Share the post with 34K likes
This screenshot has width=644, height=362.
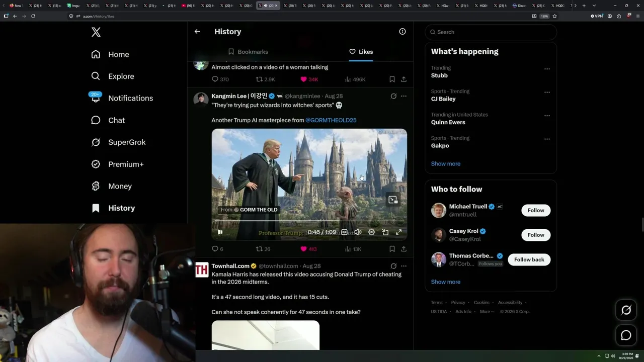click(404, 79)
